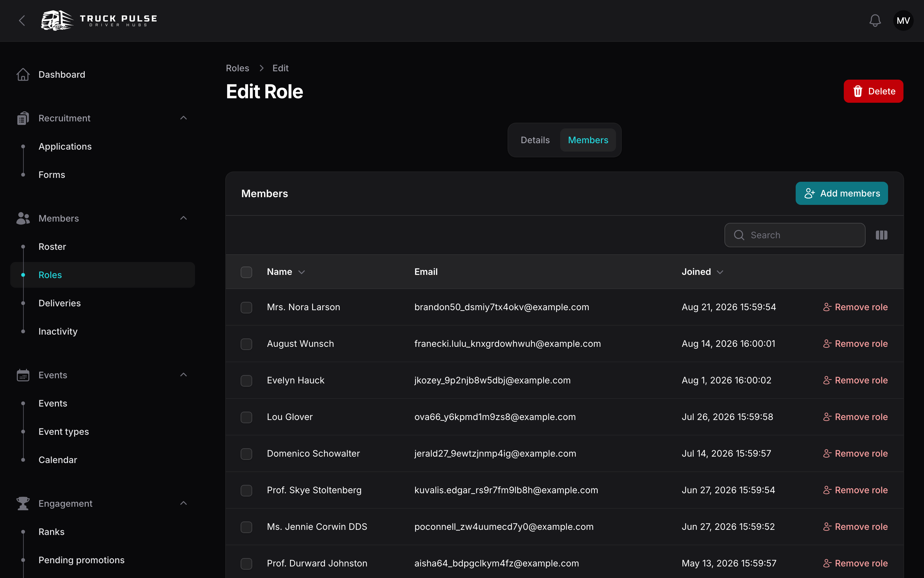Collapse the Events sidebar section
This screenshot has height=578, width=924.
(183, 375)
